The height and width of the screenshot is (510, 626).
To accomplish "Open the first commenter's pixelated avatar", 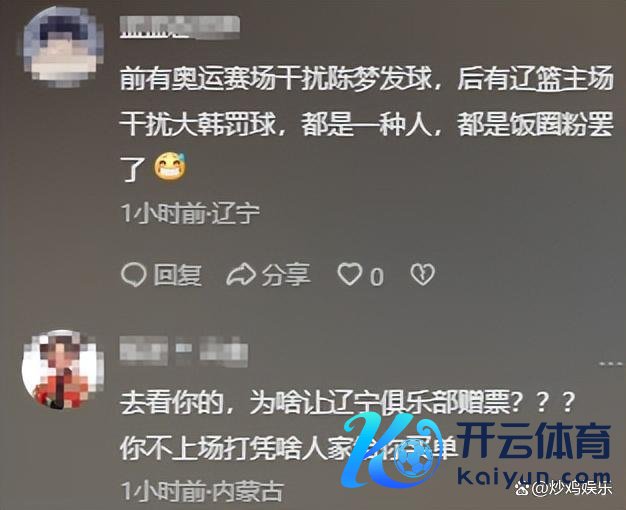I will coord(63,46).
